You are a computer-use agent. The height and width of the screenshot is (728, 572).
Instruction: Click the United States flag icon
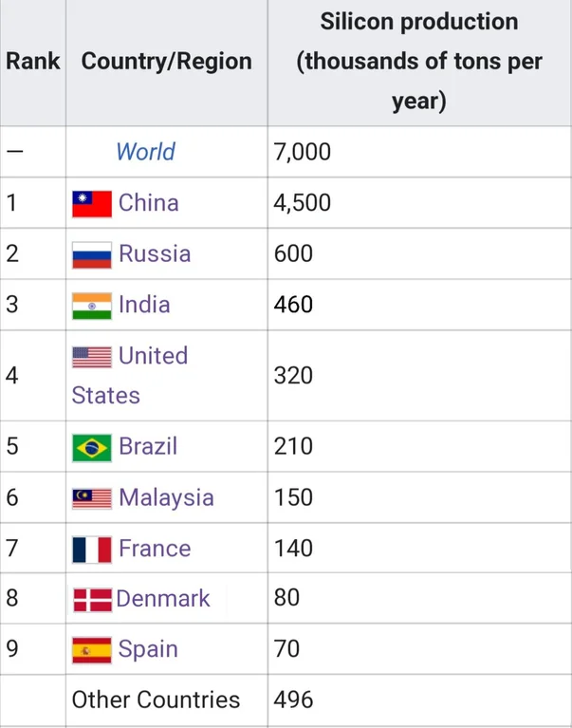(92, 357)
